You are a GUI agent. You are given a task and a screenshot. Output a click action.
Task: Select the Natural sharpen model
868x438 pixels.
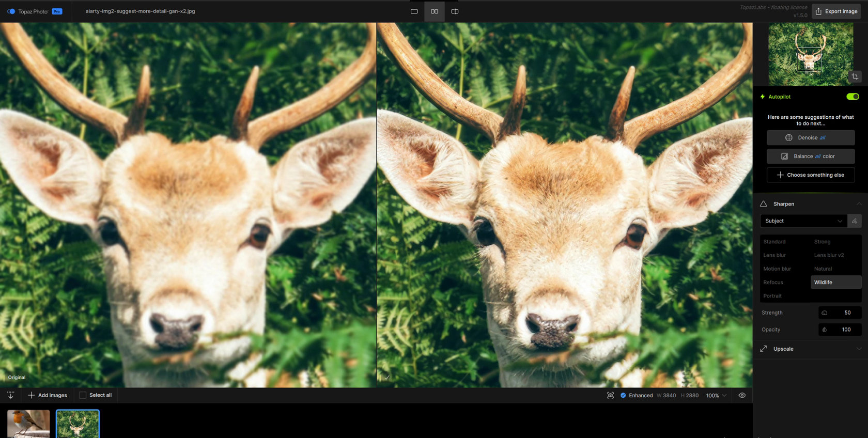[823, 269]
